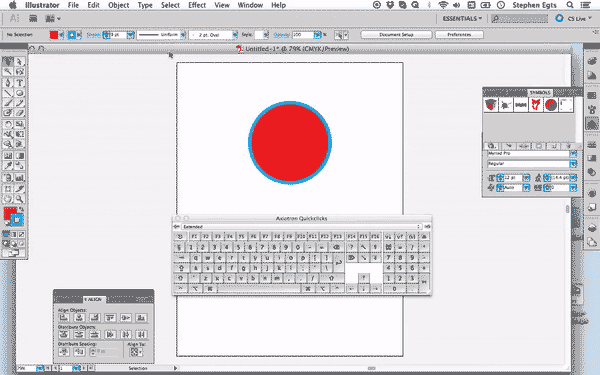Select the Selection (black arrow) tool

click(8, 62)
